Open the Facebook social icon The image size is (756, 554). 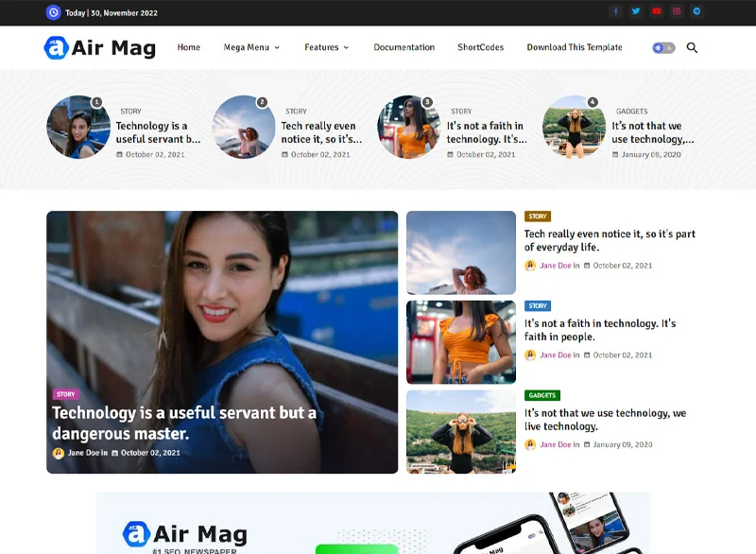pyautogui.click(x=616, y=11)
